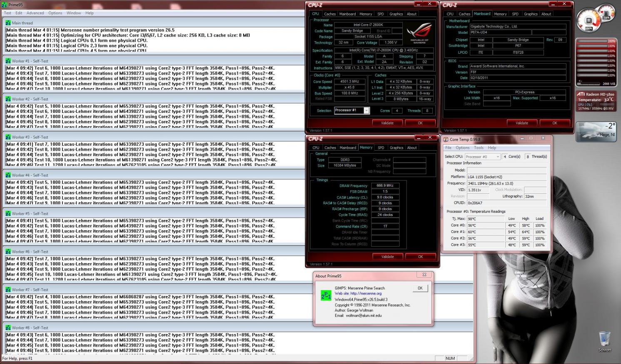Click the CAS# Latency 9.0 clocks value

pos(385,197)
